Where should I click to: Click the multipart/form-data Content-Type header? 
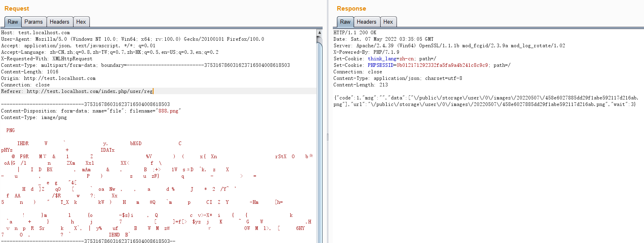coord(145,65)
